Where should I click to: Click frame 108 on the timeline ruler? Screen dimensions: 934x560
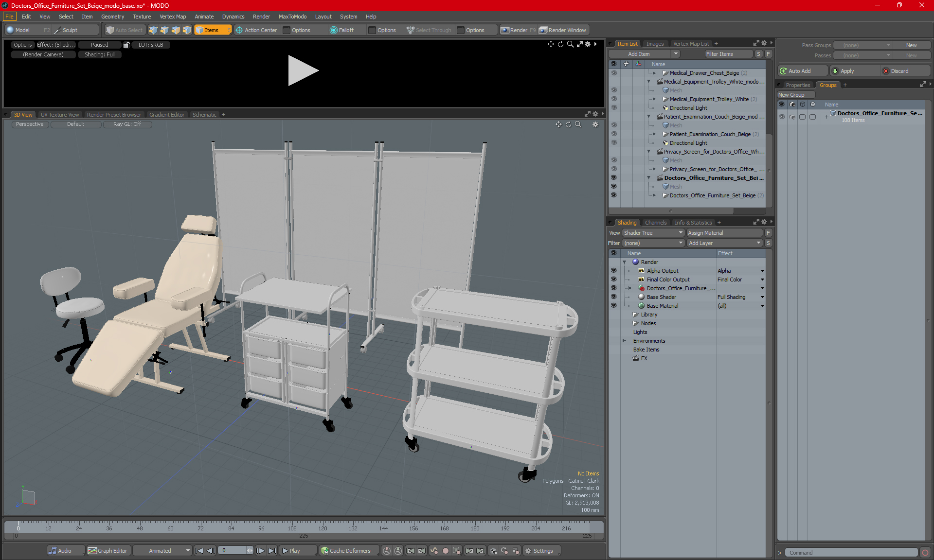pos(292,527)
